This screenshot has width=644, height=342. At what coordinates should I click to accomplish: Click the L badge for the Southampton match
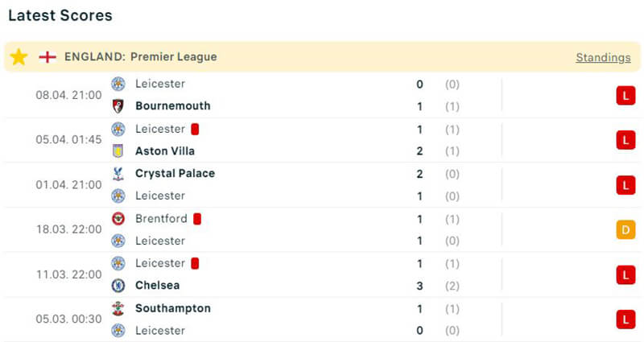tap(625, 319)
